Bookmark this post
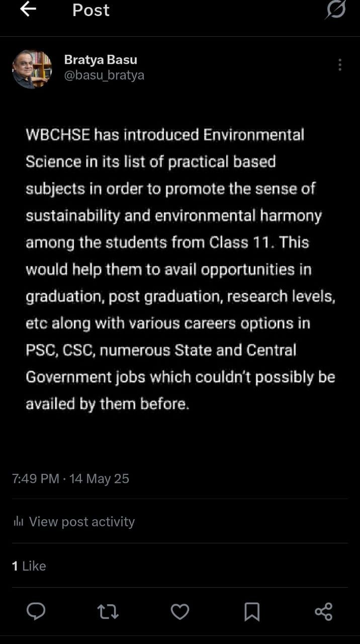Viewport: 360px width, 644px height. [x=251, y=611]
